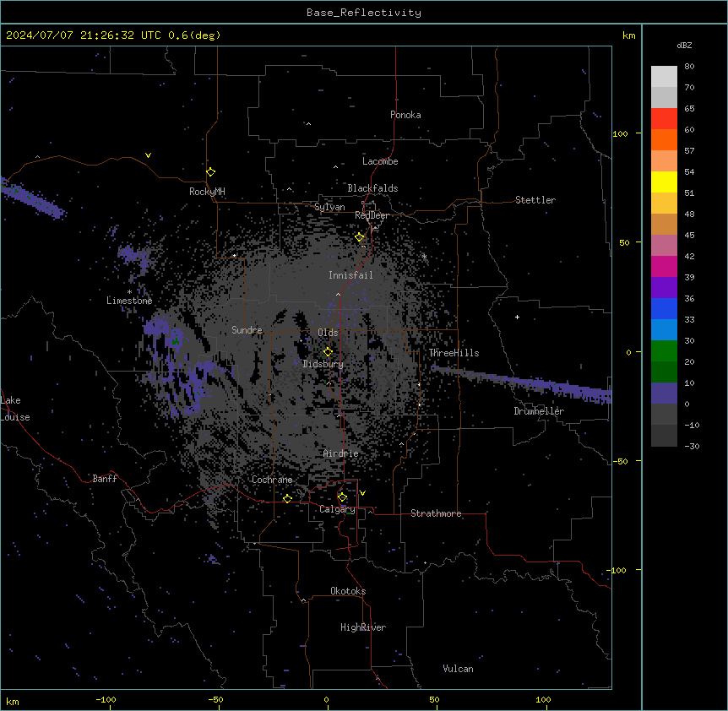Image resolution: width=728 pixels, height=711 pixels.
Task: Select the Drumheller label
Action: pyautogui.click(x=539, y=411)
